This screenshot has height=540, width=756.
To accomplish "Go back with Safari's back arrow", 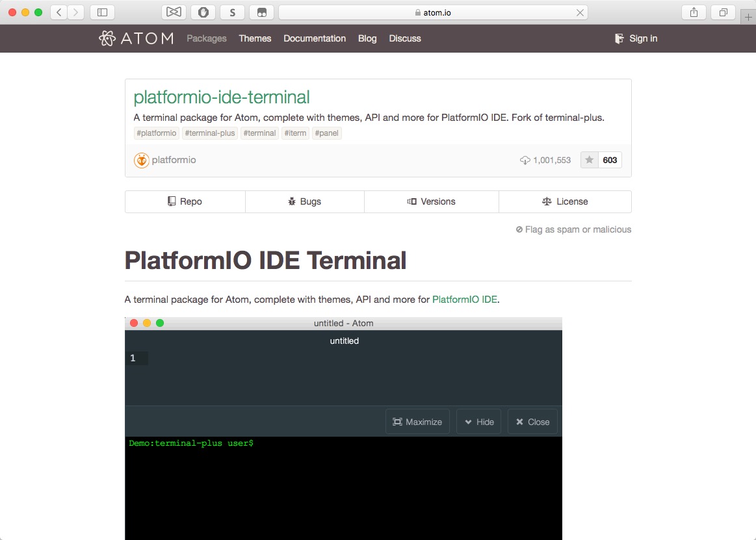I will tap(59, 12).
